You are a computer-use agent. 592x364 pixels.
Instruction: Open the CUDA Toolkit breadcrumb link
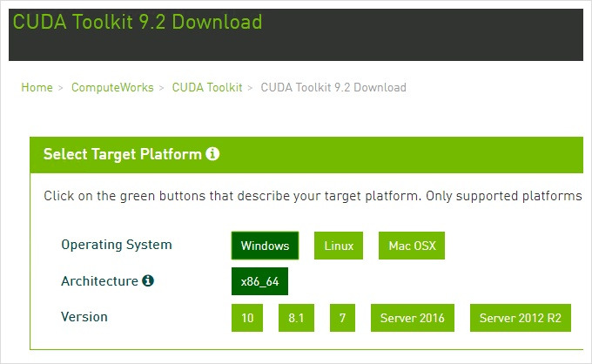tap(207, 87)
